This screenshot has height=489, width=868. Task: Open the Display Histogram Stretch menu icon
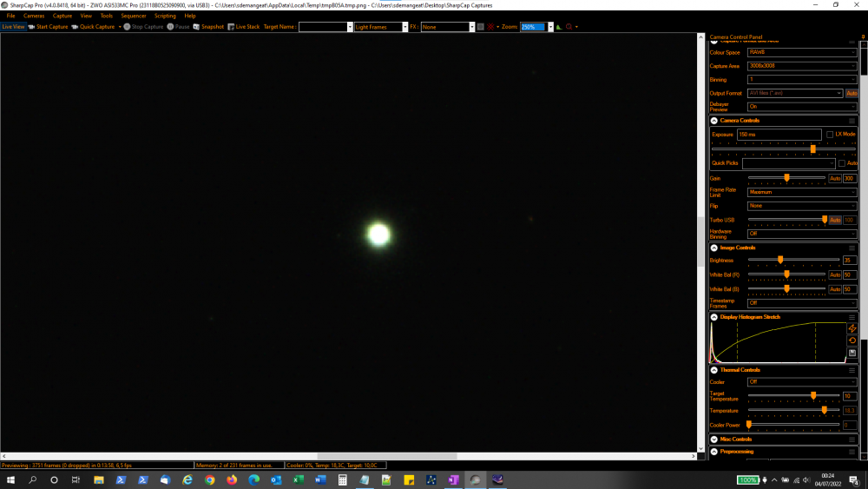tap(852, 317)
